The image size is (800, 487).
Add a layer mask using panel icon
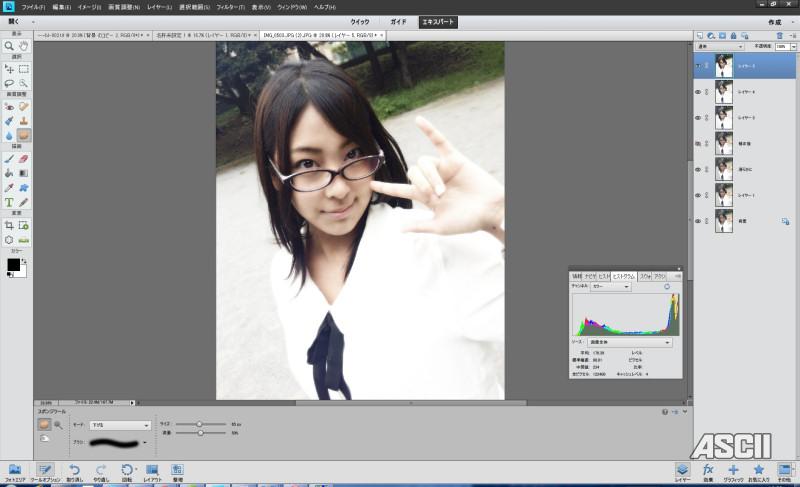click(x=722, y=36)
